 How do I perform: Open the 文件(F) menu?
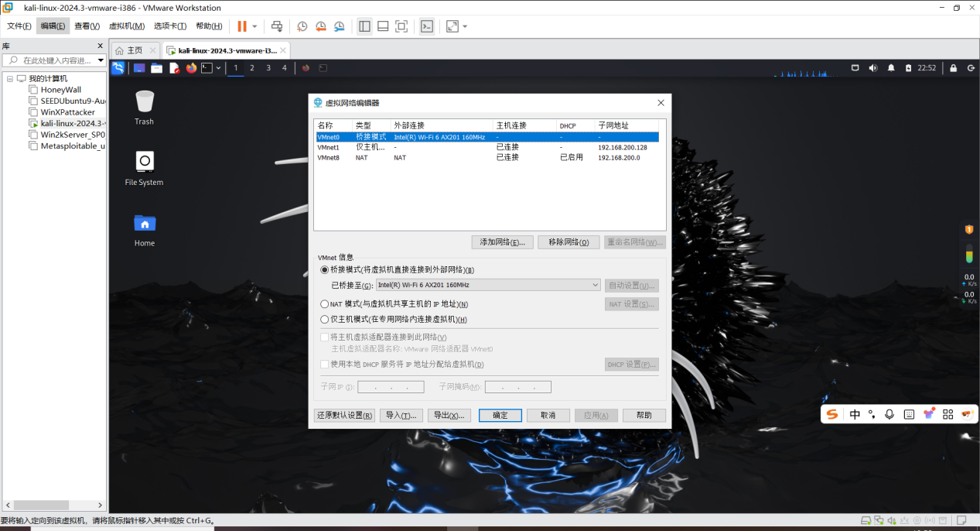click(19, 26)
